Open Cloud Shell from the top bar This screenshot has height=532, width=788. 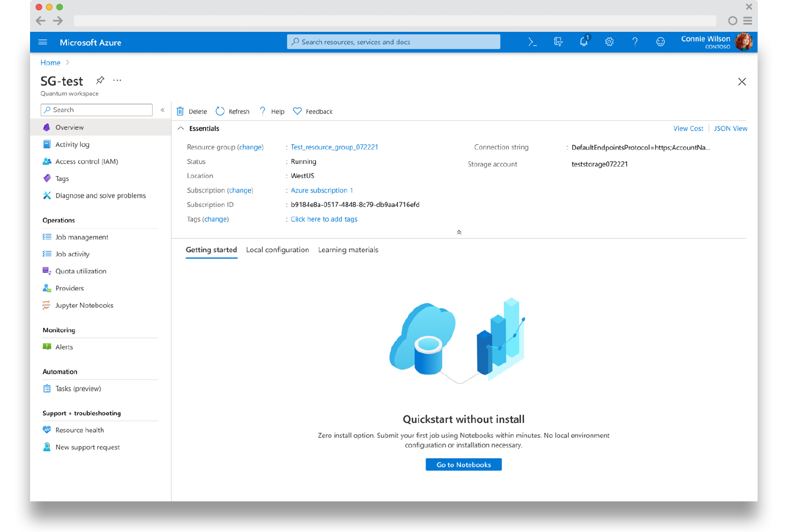click(x=532, y=42)
